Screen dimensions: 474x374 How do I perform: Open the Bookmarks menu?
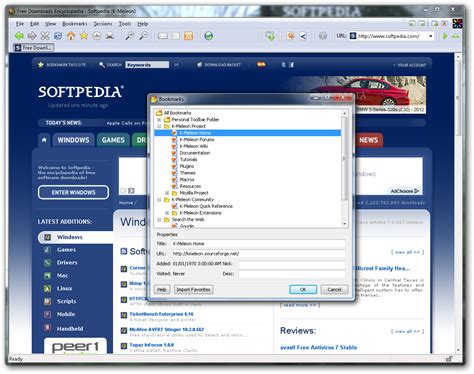click(75, 24)
